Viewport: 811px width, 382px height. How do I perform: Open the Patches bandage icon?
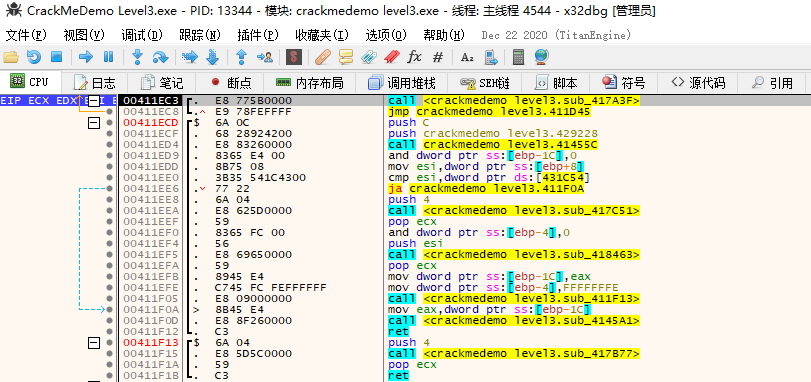(323, 57)
